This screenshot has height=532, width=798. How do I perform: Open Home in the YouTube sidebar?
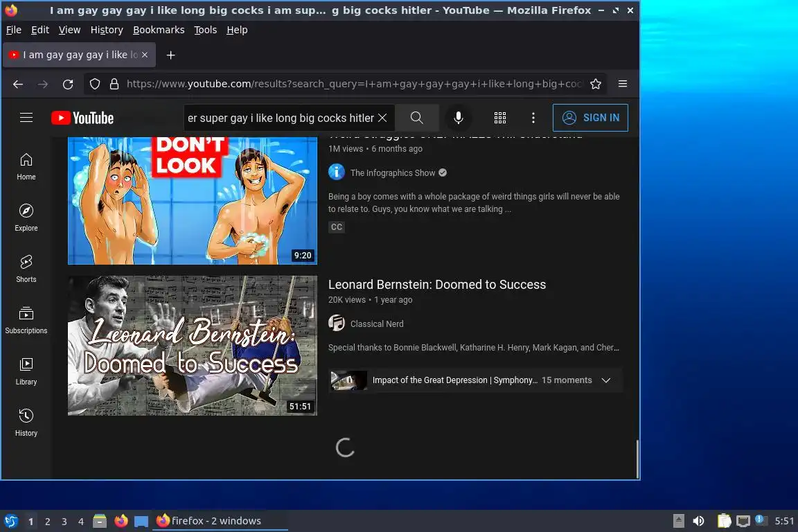[x=26, y=166]
